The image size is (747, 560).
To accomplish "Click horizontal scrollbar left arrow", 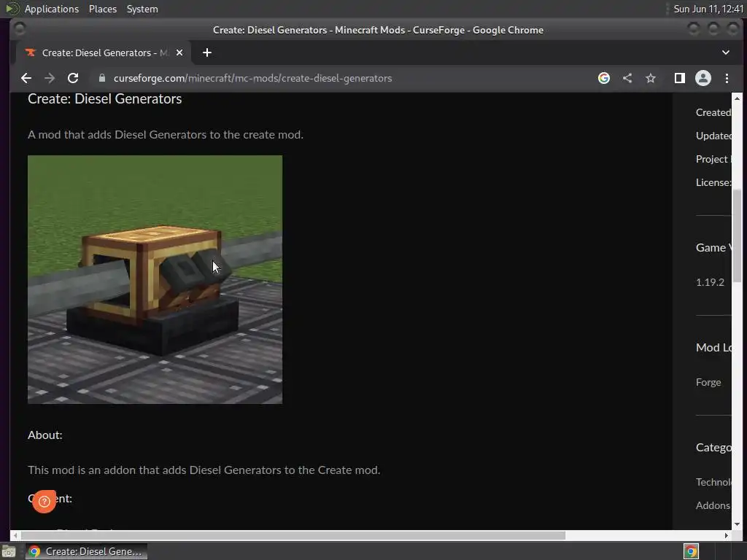I will point(15,535).
